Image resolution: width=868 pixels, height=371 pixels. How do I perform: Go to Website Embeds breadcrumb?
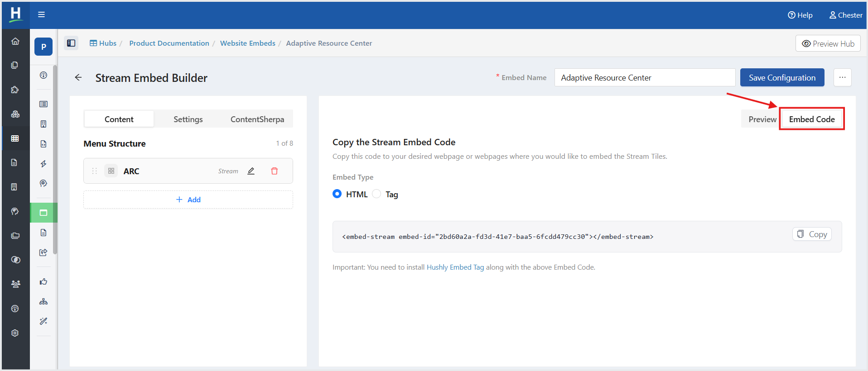click(248, 43)
